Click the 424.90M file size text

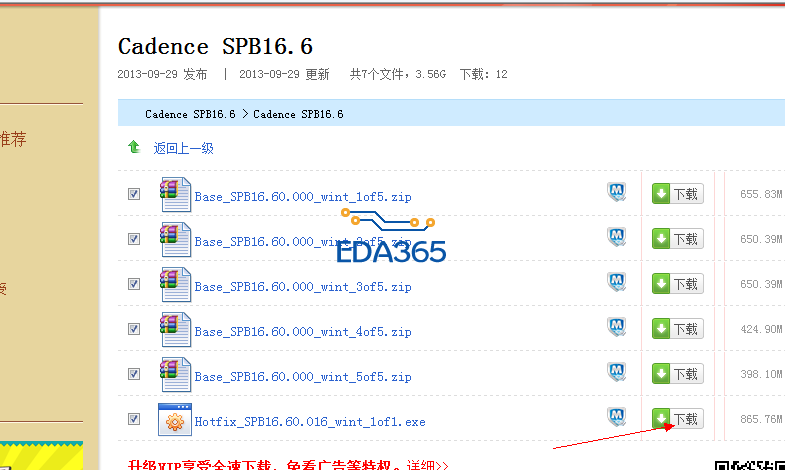point(761,329)
